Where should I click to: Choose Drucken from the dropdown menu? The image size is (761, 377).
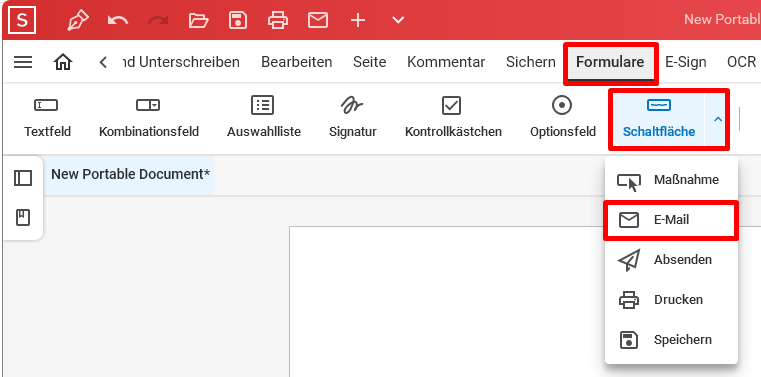[671, 300]
